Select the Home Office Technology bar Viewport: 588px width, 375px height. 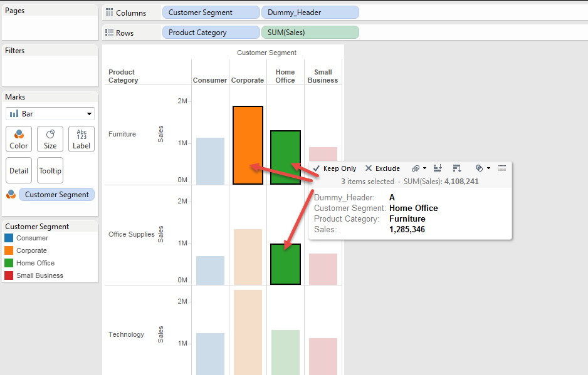point(285,352)
